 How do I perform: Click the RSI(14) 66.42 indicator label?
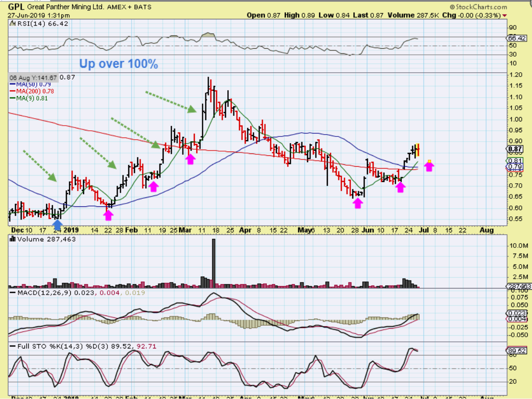pos(42,24)
